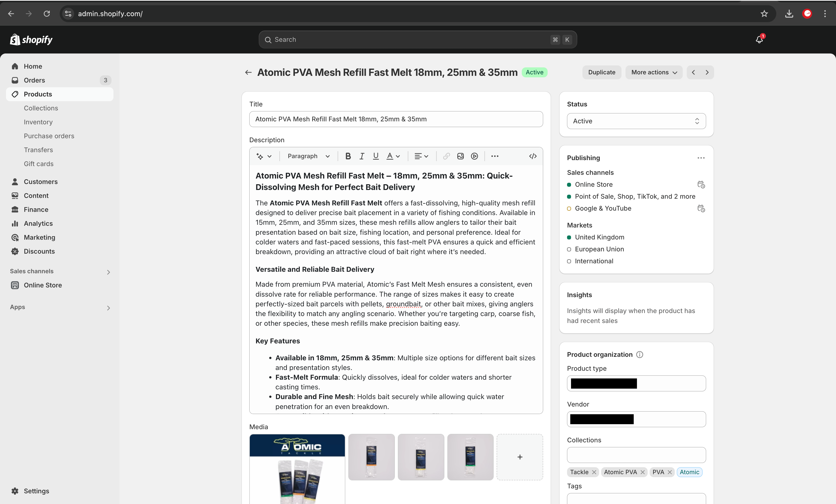Click the insert video icon
This screenshot has height=504, width=836.
pos(474,156)
